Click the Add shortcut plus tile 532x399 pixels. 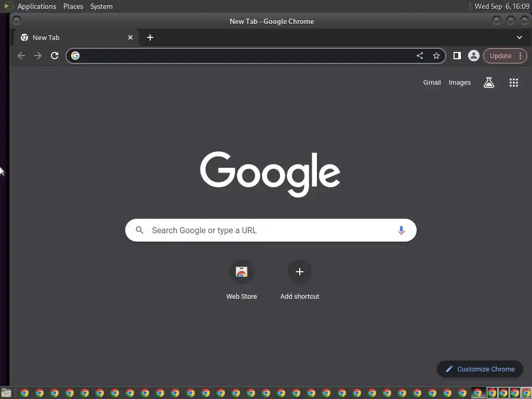(x=300, y=272)
